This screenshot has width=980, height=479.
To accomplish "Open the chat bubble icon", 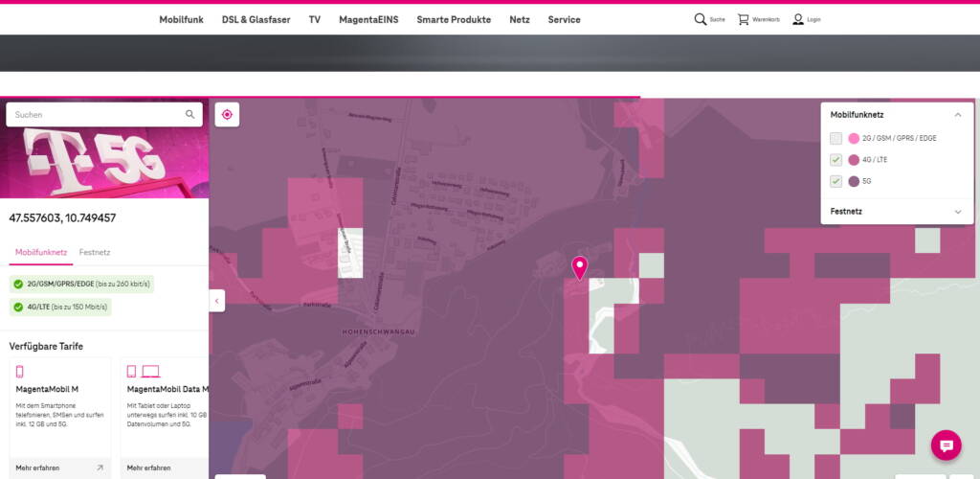I will tap(947, 445).
